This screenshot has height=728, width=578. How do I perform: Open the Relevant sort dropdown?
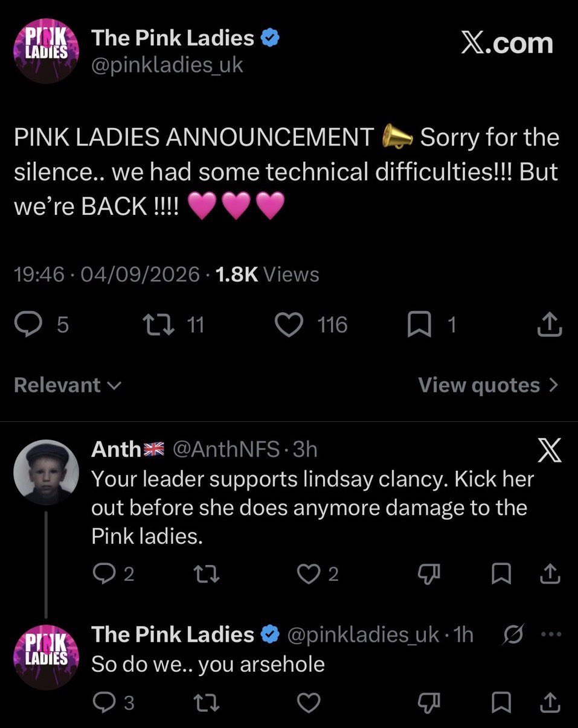click(68, 385)
